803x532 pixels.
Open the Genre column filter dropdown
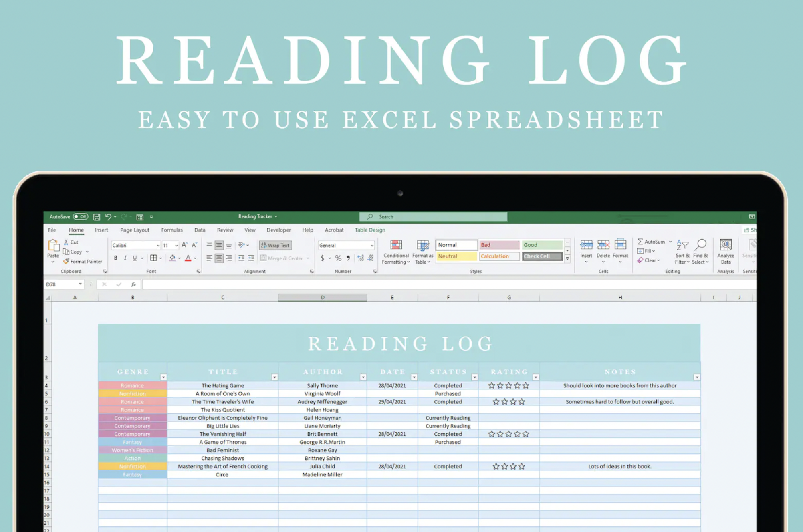(x=163, y=377)
